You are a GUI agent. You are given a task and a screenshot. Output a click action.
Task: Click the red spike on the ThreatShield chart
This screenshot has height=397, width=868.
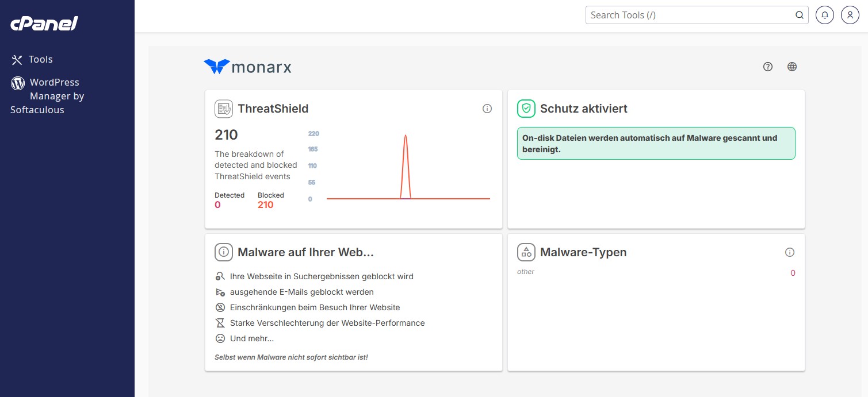click(x=406, y=161)
